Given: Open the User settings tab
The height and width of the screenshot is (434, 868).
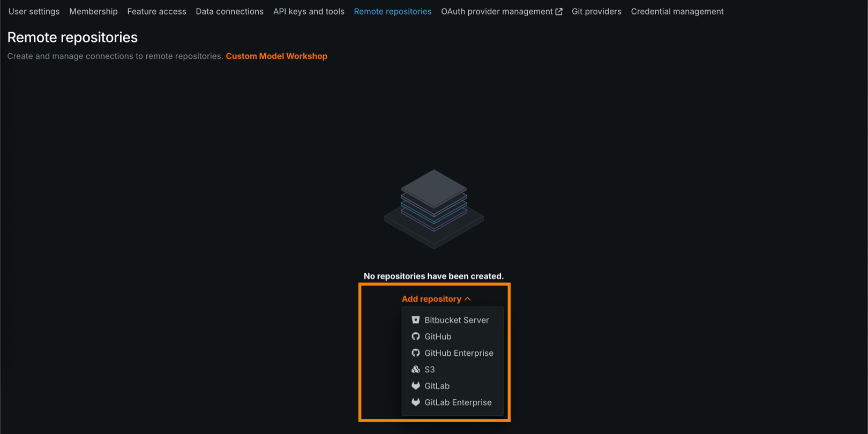Looking at the screenshot, I should tap(34, 11).
